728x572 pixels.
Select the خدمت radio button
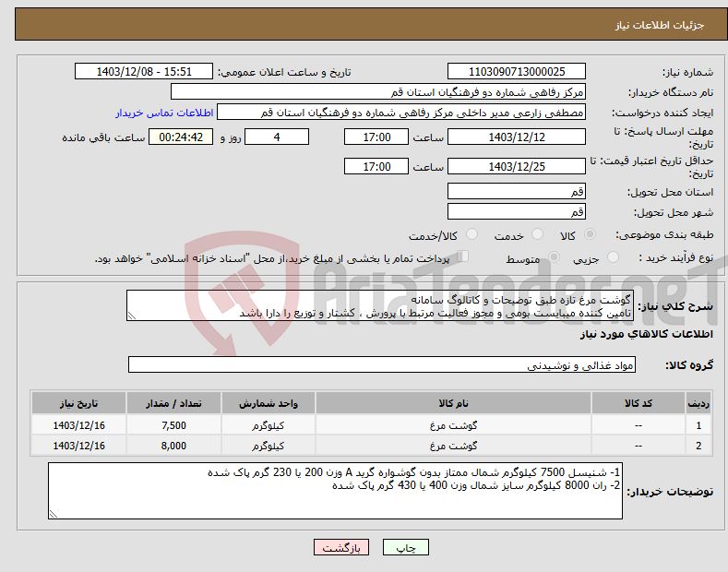(x=537, y=234)
